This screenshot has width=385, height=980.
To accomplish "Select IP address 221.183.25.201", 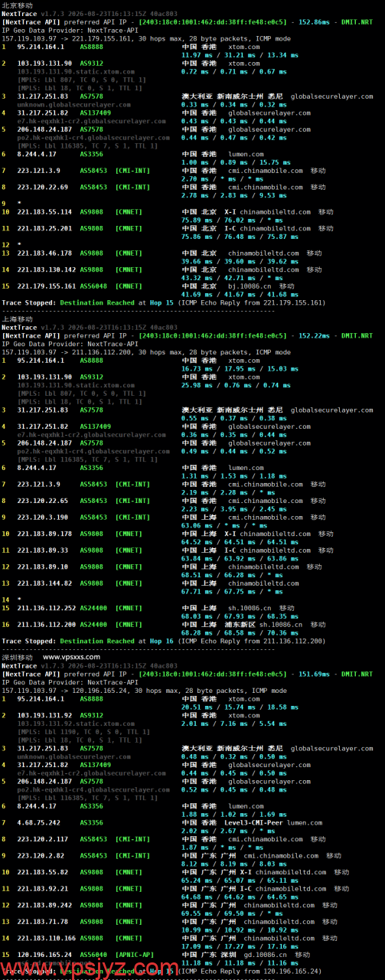I will 44,228.
